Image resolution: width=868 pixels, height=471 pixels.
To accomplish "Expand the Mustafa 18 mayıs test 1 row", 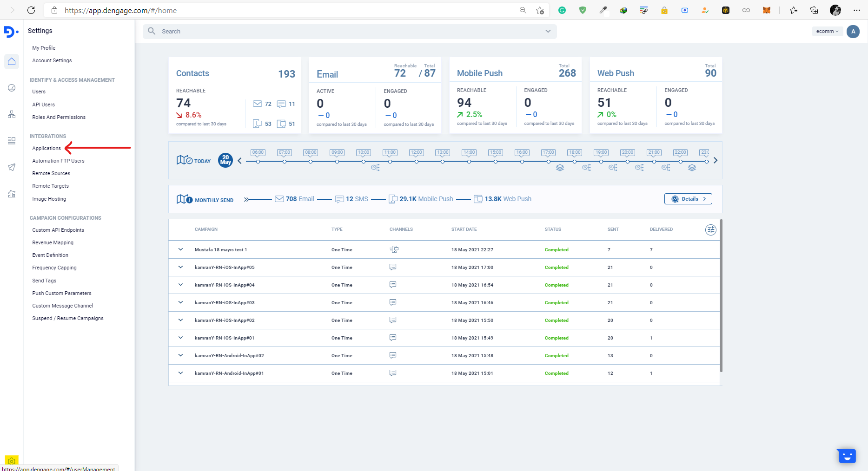I will (180, 249).
